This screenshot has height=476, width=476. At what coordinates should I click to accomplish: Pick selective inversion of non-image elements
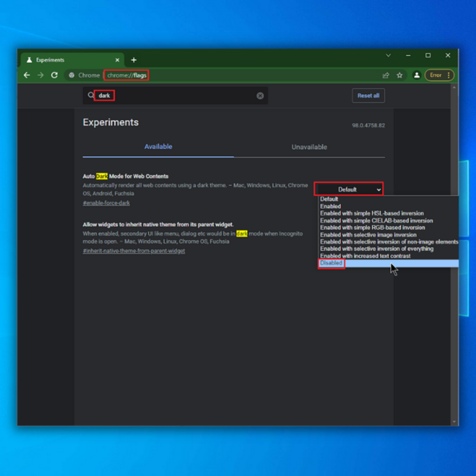click(389, 242)
